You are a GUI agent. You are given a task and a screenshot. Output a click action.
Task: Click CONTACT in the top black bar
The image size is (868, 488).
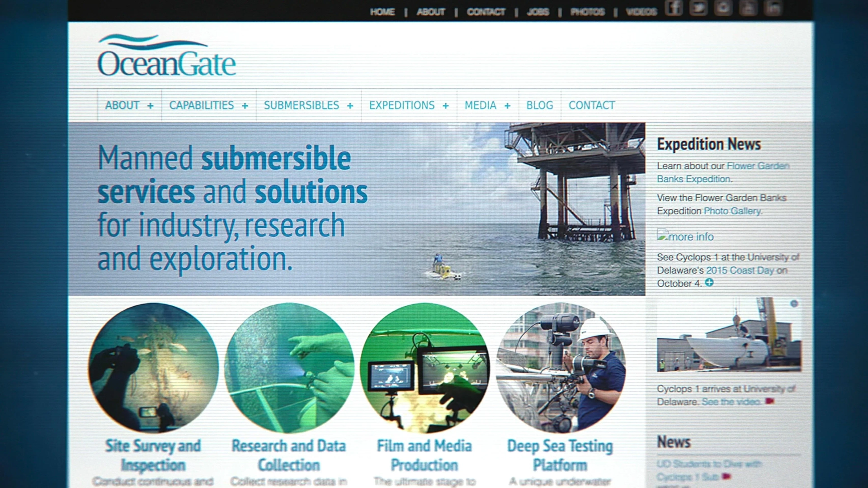486,12
